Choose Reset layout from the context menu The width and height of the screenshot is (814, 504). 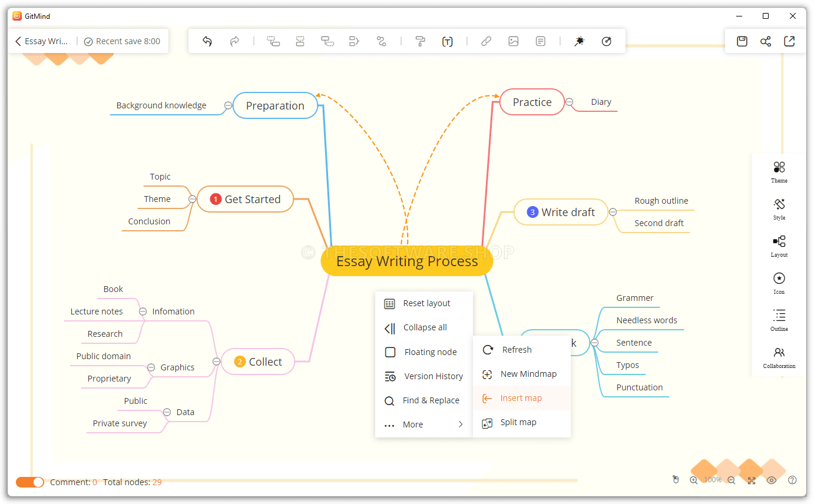pos(423,303)
